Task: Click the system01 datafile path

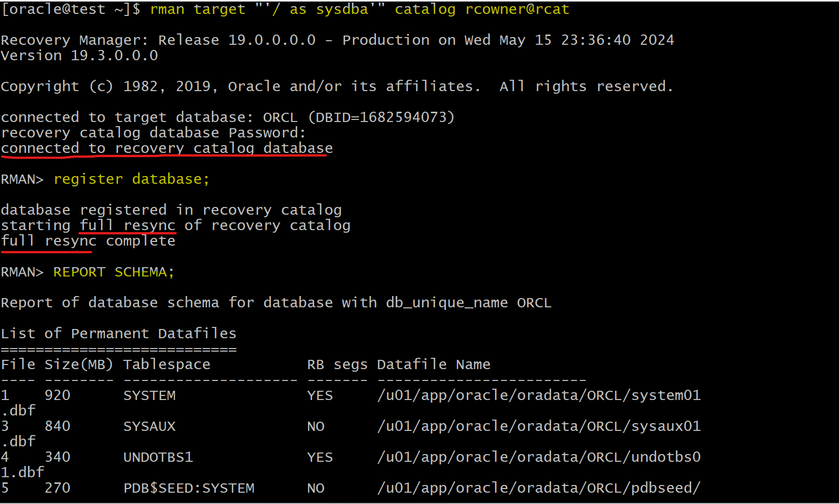Action: (x=539, y=395)
